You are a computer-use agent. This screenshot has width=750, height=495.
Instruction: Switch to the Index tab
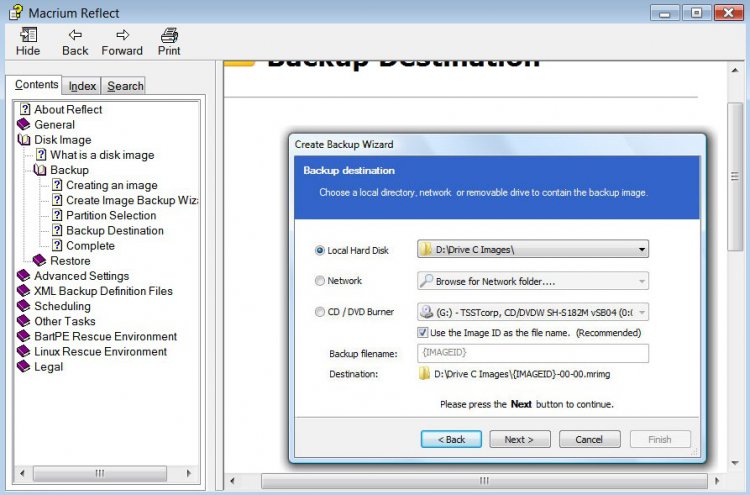[x=82, y=86]
